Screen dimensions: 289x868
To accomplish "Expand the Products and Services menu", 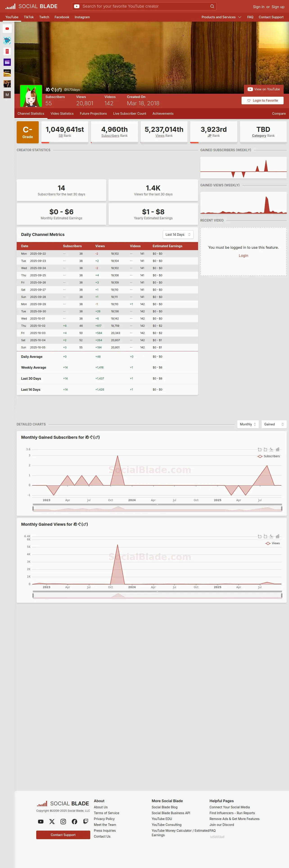I will pyautogui.click(x=221, y=17).
